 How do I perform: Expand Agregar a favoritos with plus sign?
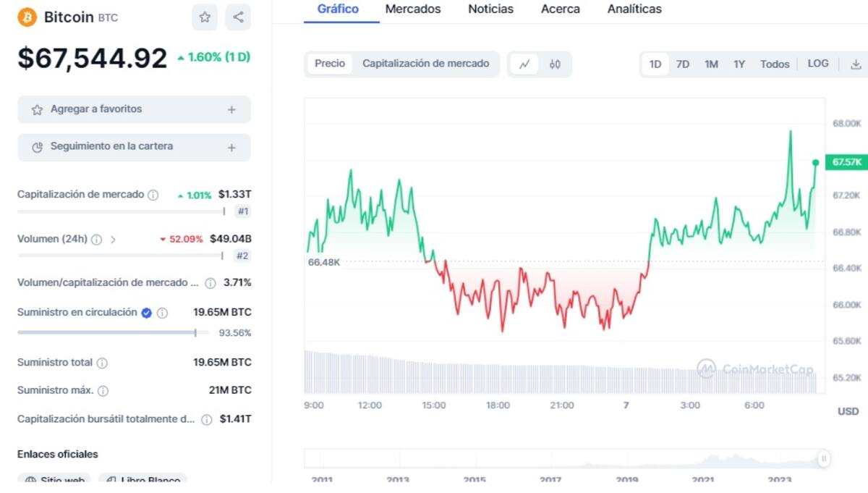[231, 110]
